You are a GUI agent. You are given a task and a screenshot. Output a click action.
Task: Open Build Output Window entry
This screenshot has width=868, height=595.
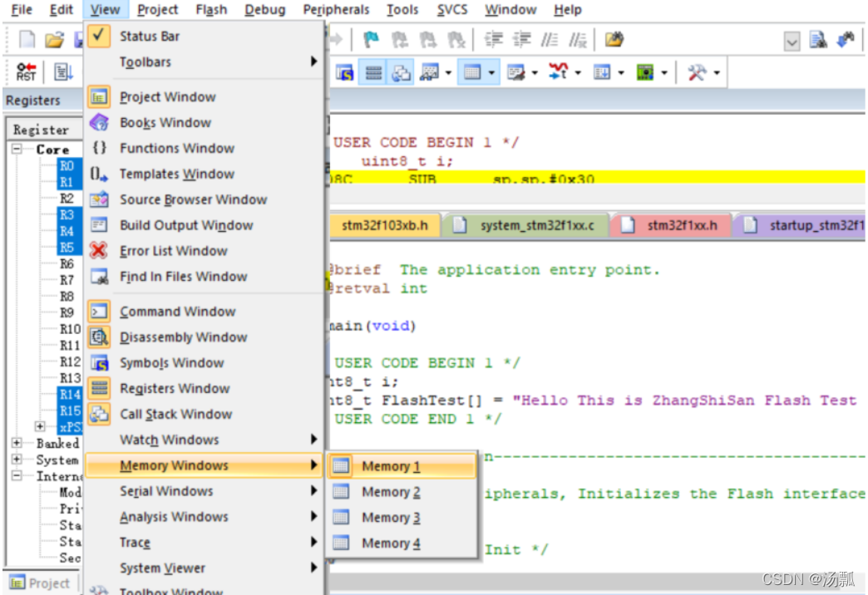click(x=205, y=225)
